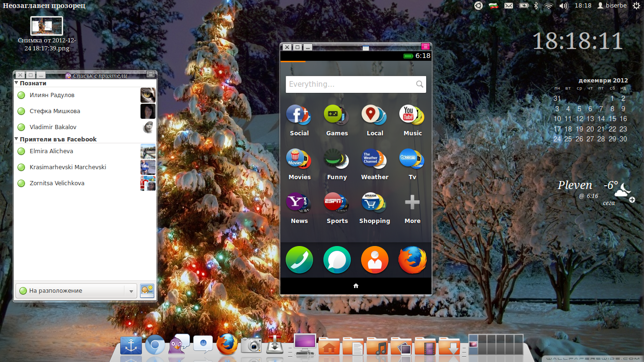
Task: Select contact Elmira Alicheva
Action: click(85, 151)
